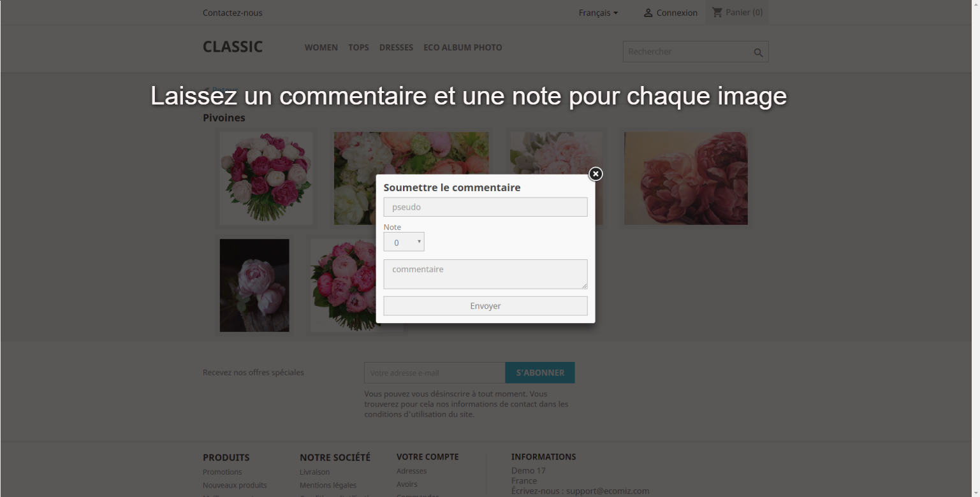Focus the newsletter e-mail address field
This screenshot has height=497, width=980.
pyautogui.click(x=435, y=373)
